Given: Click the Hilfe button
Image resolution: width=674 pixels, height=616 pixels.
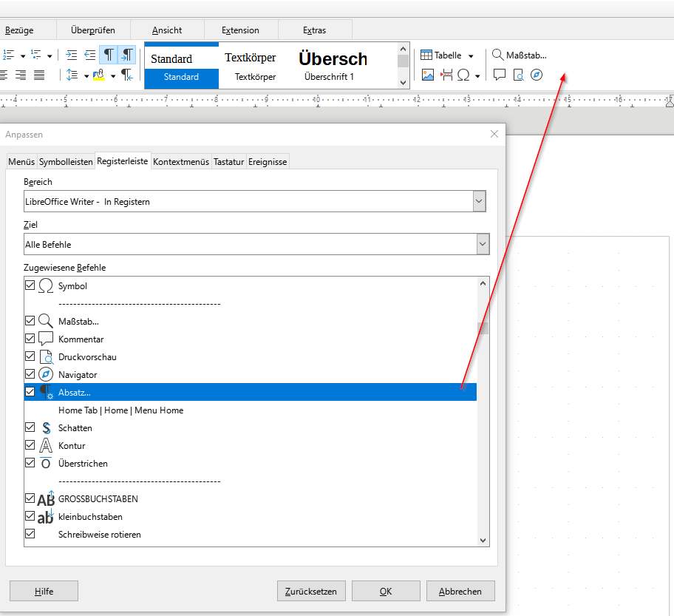Looking at the screenshot, I should (44, 591).
